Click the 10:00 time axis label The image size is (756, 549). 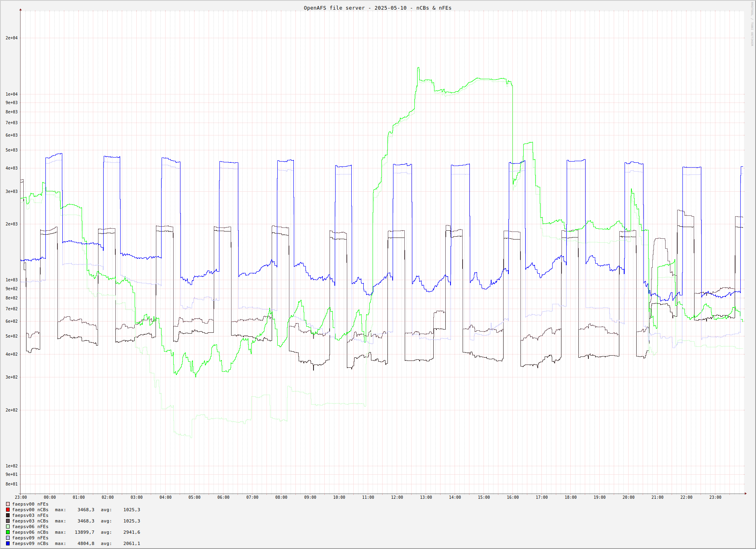click(x=339, y=498)
